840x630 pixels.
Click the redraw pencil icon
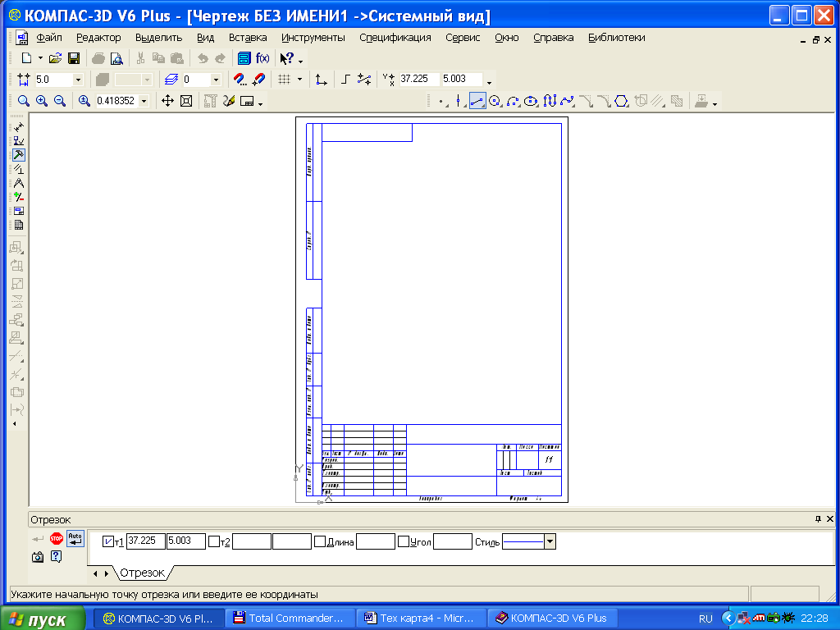pyautogui.click(x=229, y=101)
